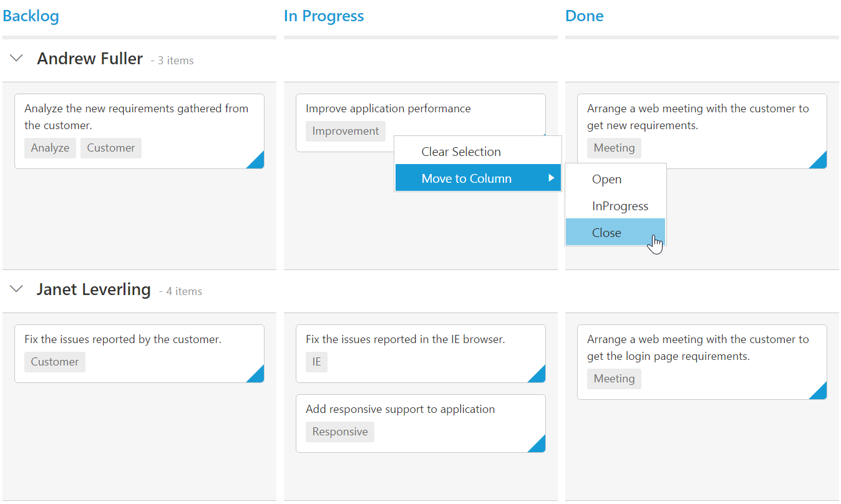Click corner triangle on responsive support card
The image size is (841, 504).
tap(539, 446)
